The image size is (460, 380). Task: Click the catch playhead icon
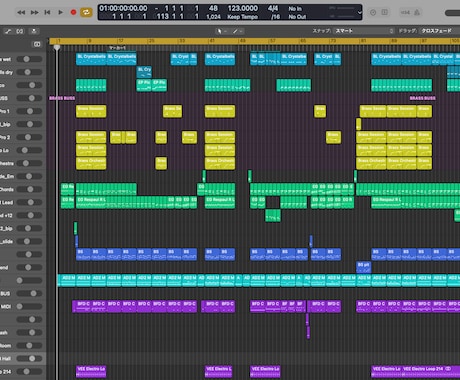(34, 31)
